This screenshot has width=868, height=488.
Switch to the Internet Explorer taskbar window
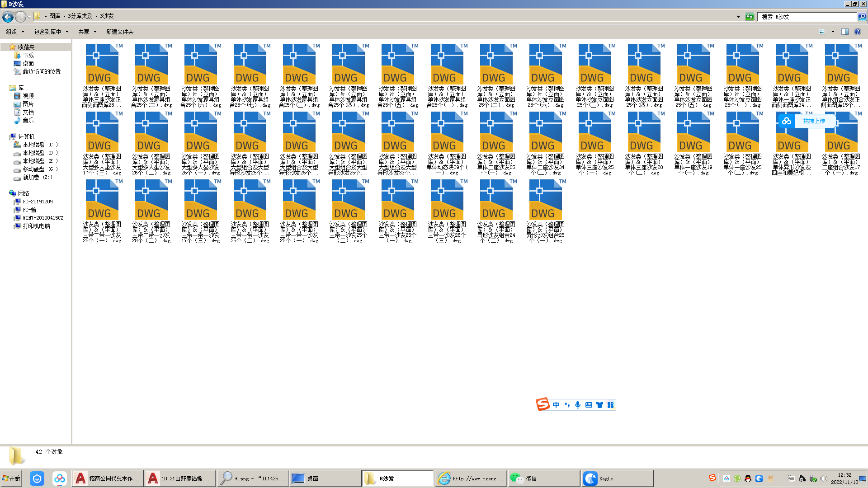click(471, 478)
